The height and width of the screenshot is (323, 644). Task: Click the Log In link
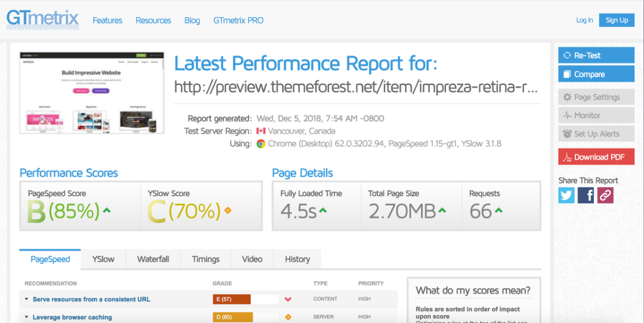pos(584,20)
